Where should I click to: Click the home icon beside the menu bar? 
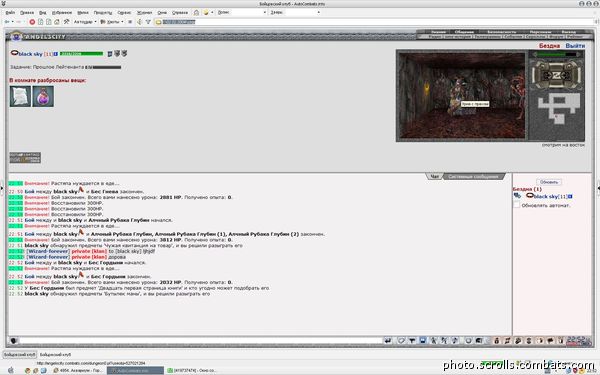197,12
